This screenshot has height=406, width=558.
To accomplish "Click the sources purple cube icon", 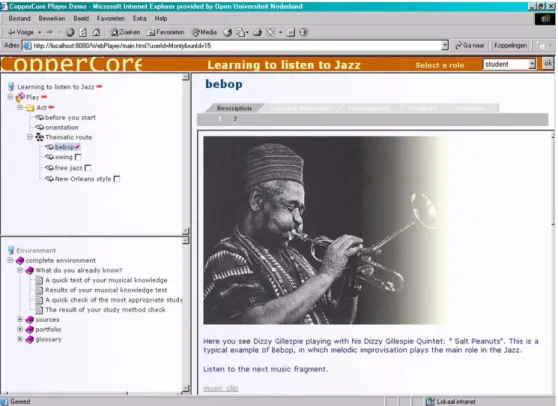I will coord(30,320).
